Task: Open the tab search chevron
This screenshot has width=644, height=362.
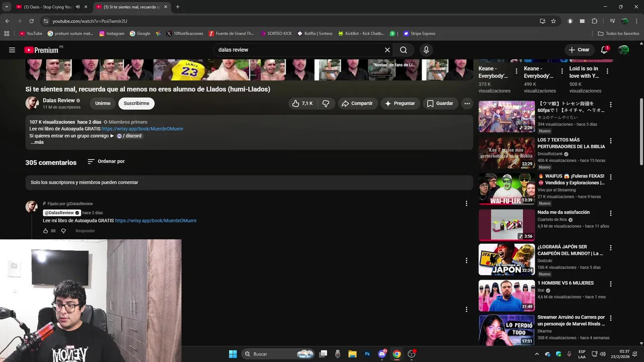Action: click(6, 7)
